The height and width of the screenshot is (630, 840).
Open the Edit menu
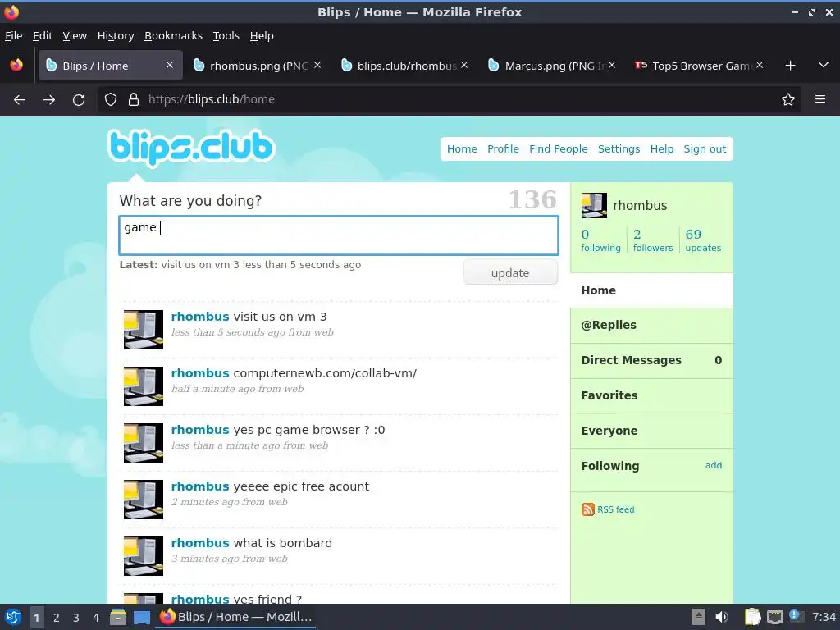(43, 36)
